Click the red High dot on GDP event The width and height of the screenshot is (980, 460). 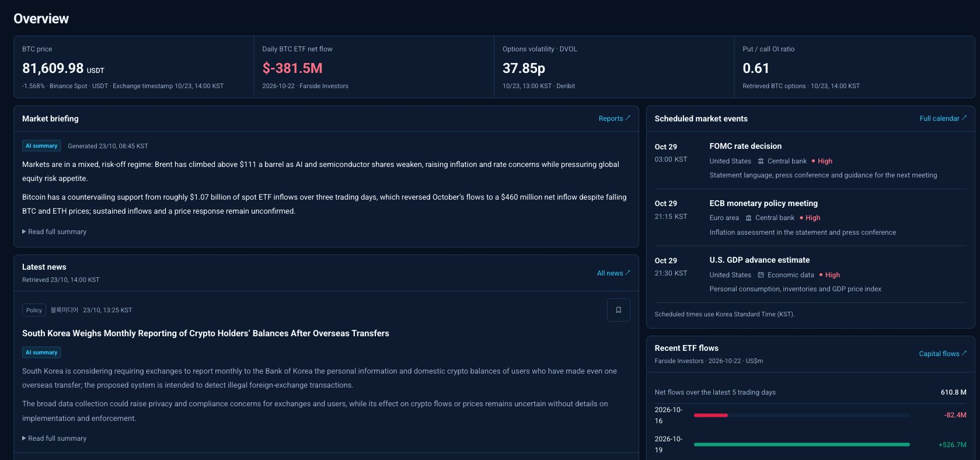[x=821, y=275]
